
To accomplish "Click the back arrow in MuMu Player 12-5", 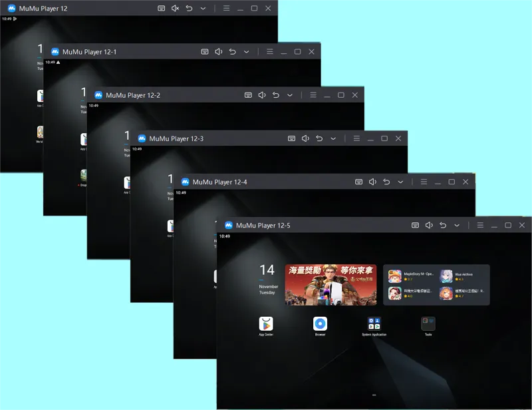I will coord(443,225).
